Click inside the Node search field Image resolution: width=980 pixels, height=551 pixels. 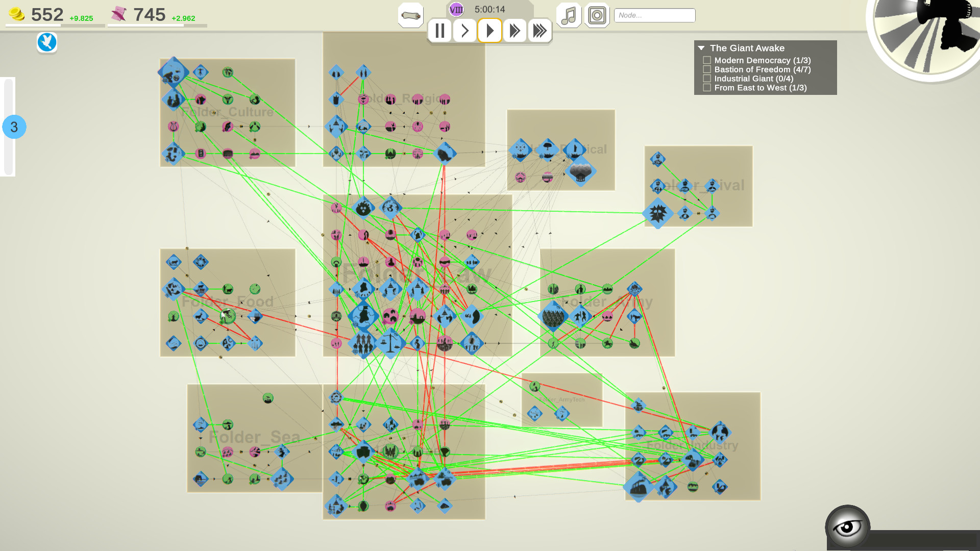pos(654,15)
